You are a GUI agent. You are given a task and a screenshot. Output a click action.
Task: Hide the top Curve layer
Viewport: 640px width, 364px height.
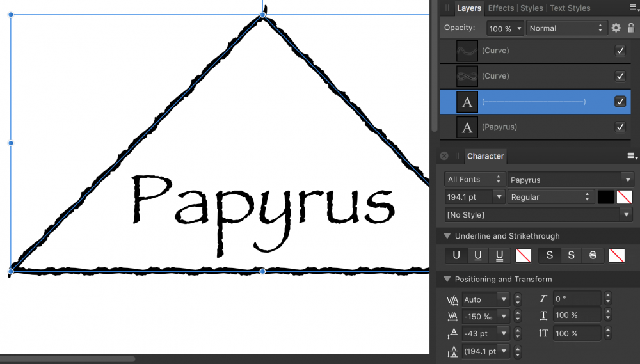[620, 51]
